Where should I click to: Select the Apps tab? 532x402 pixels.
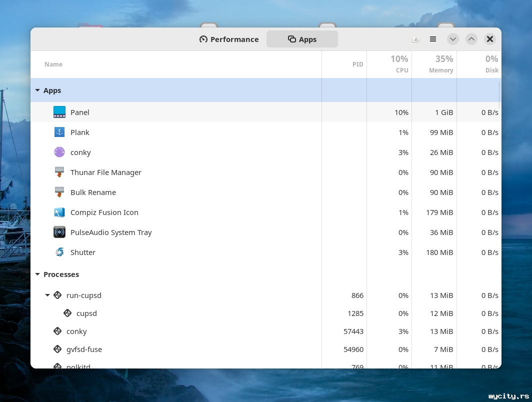(302, 39)
